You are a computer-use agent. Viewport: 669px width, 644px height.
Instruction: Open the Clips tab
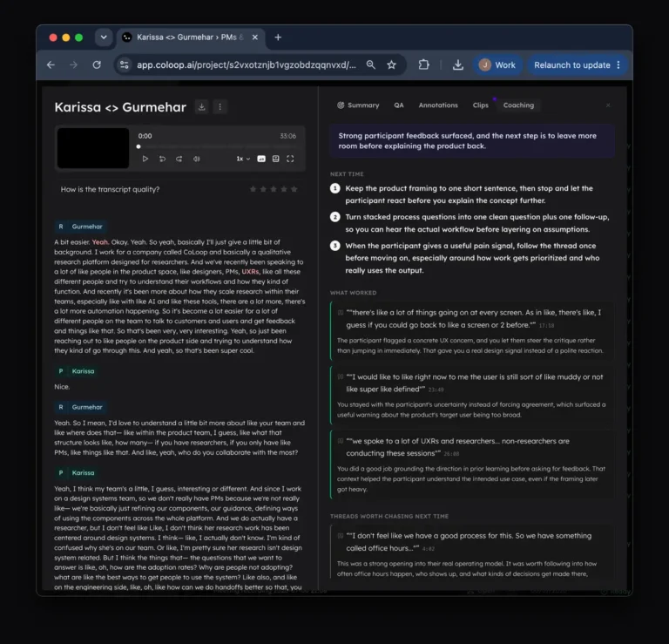click(481, 105)
